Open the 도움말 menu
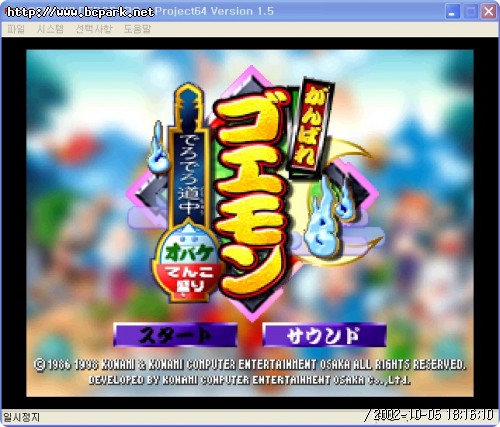The image size is (500, 427). pyautogui.click(x=137, y=29)
